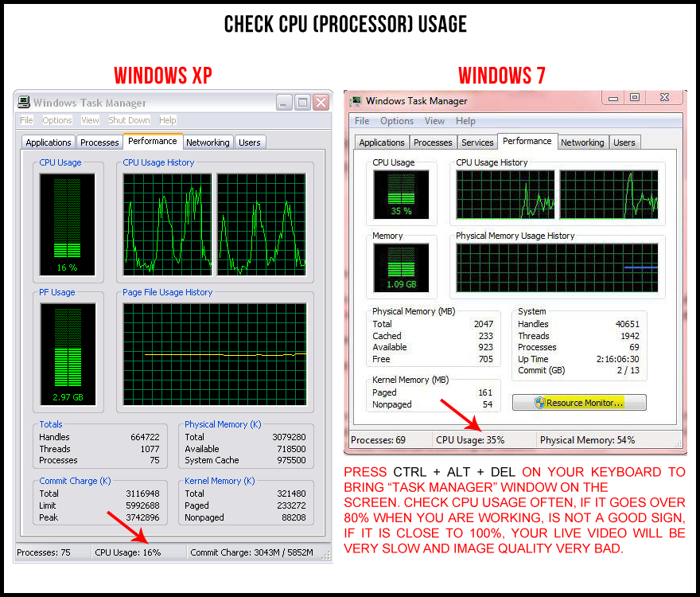Switch to Processes tab in XP Task Manager
700x597 pixels.
[x=99, y=142]
